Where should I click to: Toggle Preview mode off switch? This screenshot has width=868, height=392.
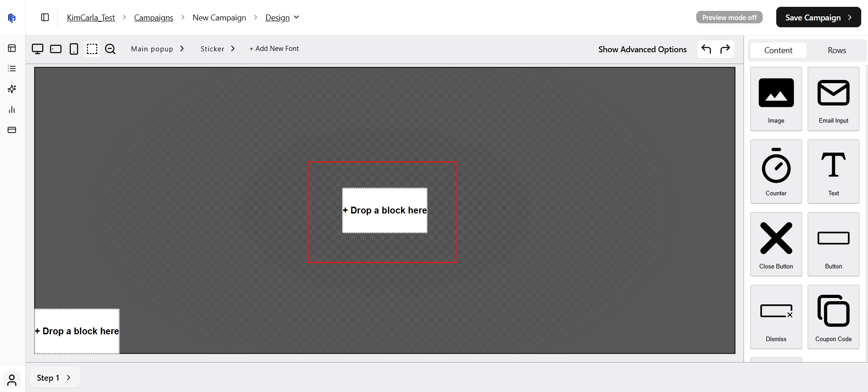[729, 17]
